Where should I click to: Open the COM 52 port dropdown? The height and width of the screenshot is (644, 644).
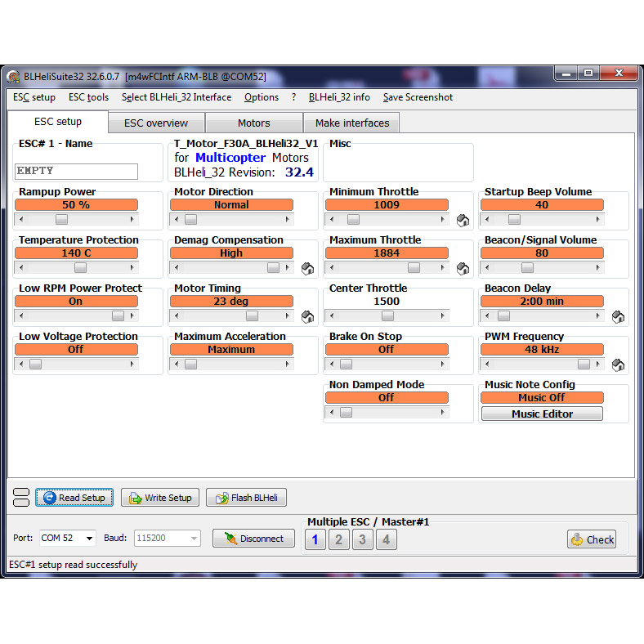pyautogui.click(x=89, y=538)
